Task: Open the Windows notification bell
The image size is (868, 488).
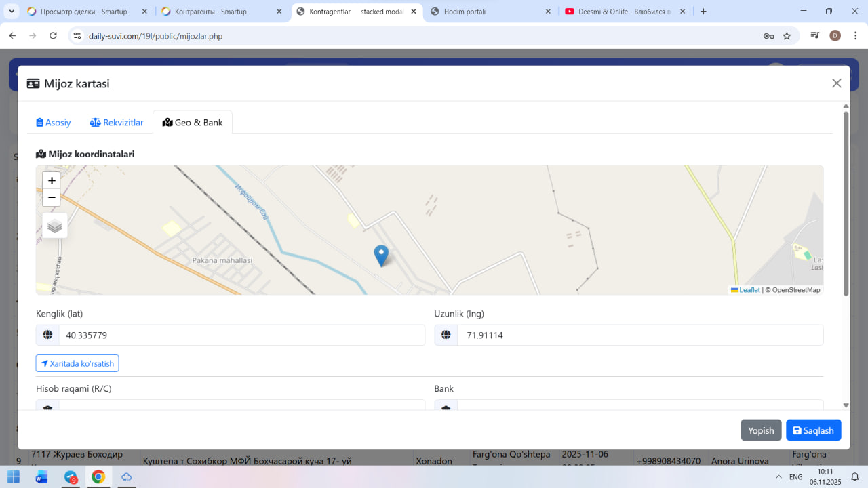Action: [856, 476]
